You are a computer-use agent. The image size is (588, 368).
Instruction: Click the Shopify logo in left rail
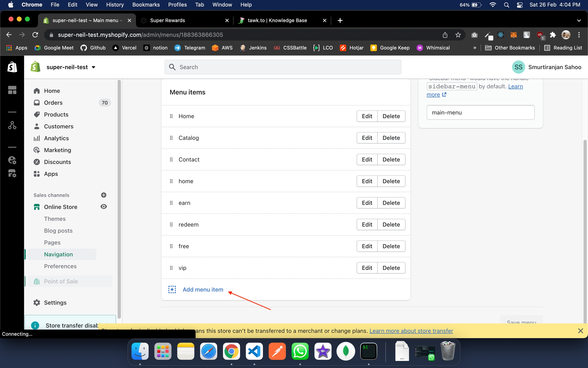pyautogui.click(x=12, y=67)
